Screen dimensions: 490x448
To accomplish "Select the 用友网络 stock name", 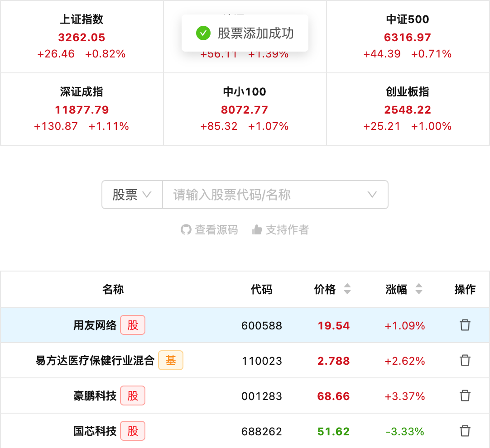I will [x=95, y=325].
